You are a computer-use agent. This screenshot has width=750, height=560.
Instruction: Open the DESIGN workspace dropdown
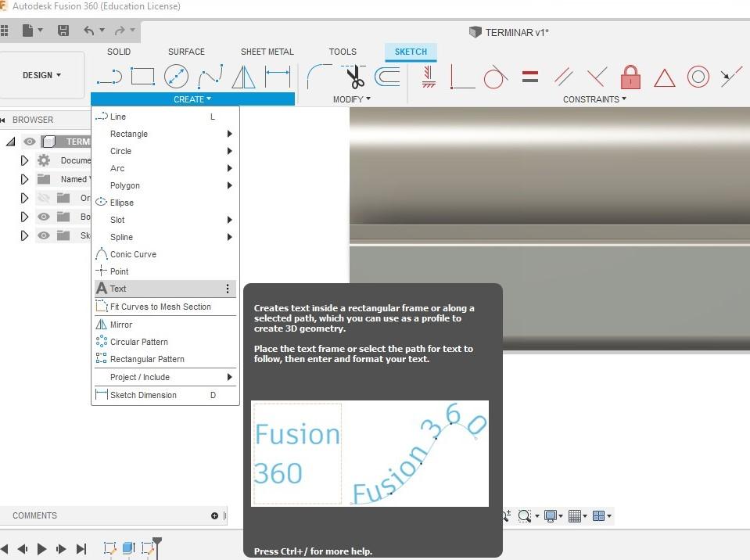(x=42, y=75)
